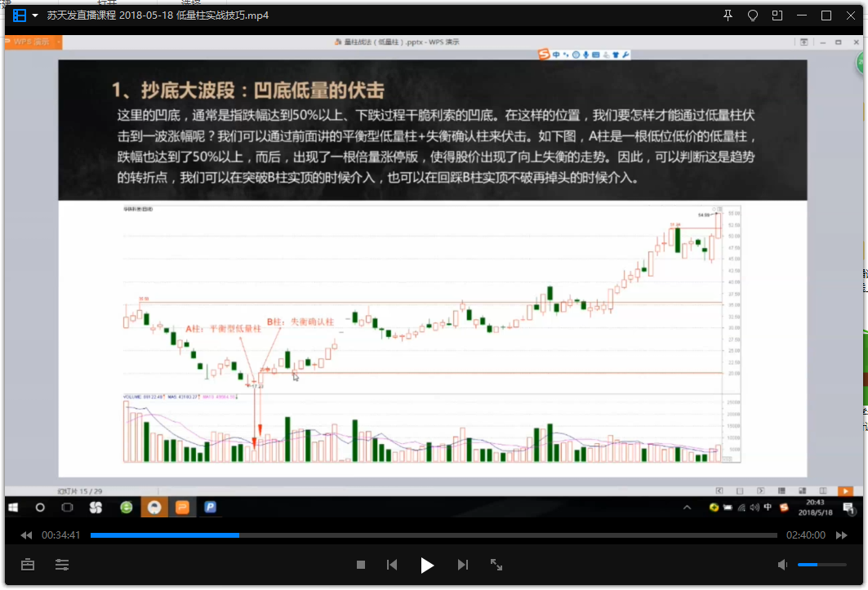The height and width of the screenshot is (590, 868).
Task: Click the green browser icon on taskbar
Action: point(127,508)
